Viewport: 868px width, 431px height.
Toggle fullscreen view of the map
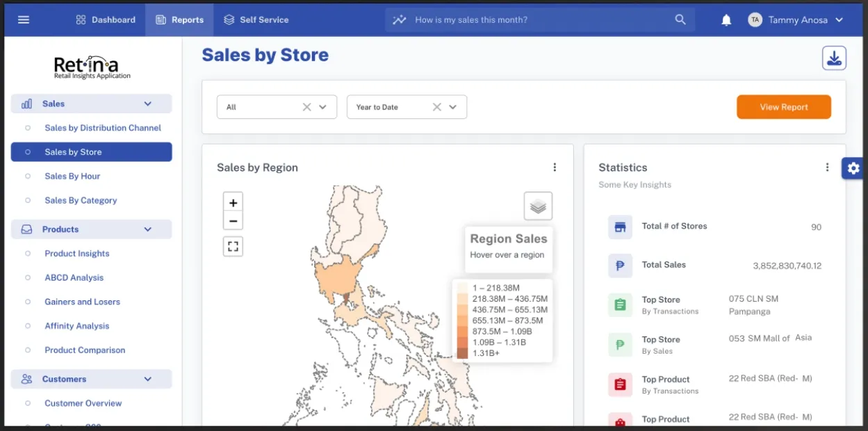coord(234,246)
